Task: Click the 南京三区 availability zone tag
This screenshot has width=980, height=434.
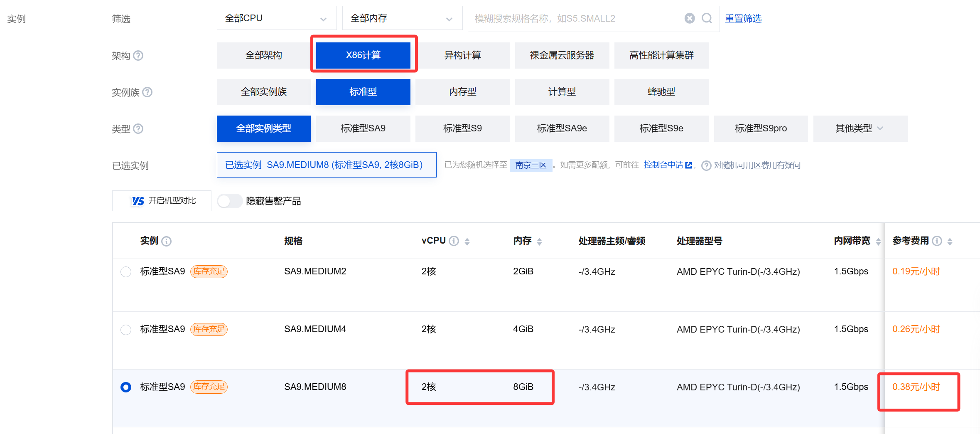Action: [x=531, y=165]
